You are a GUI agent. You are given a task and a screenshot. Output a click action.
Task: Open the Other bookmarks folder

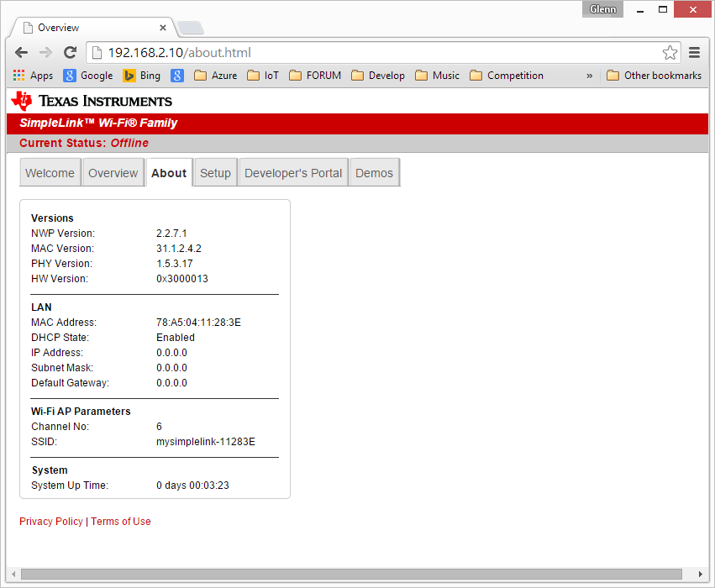point(654,76)
